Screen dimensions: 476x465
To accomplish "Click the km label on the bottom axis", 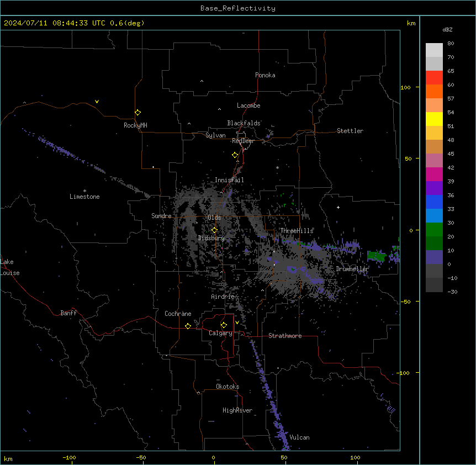I will click(8, 459).
